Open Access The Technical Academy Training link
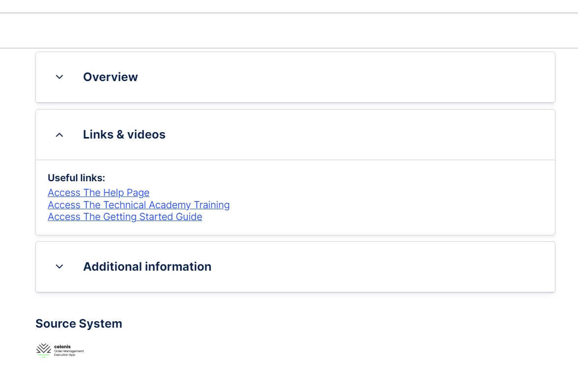 138,205
